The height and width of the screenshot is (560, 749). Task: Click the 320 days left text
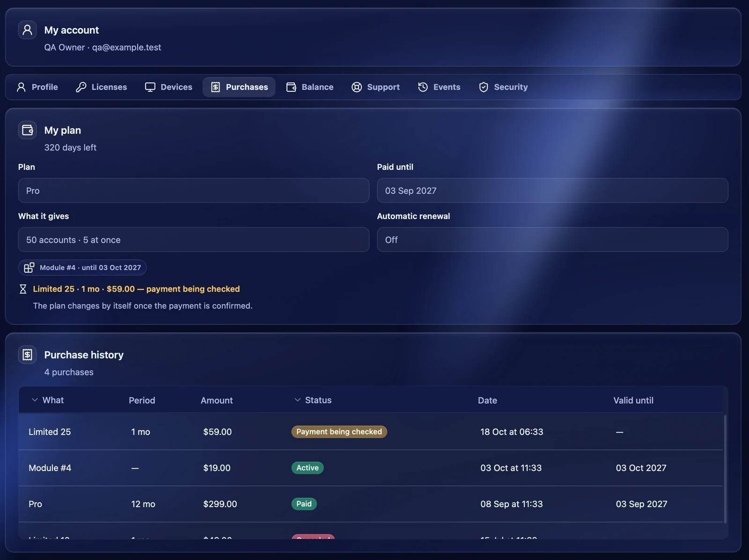pyautogui.click(x=70, y=147)
